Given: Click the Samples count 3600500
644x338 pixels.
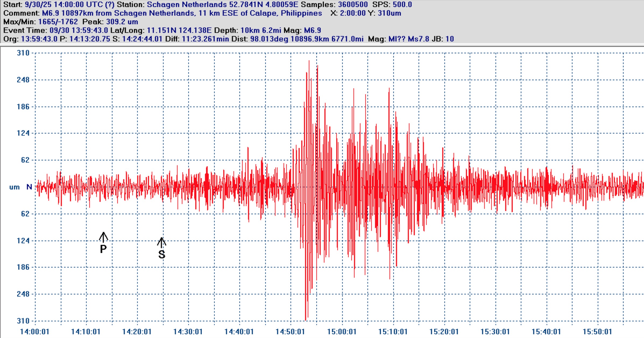Looking at the screenshot, I should pyautogui.click(x=353, y=5).
